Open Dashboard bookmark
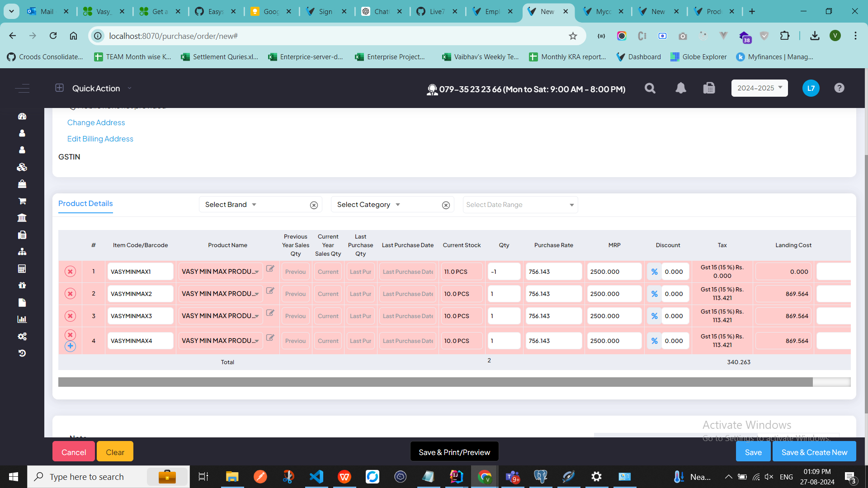Image resolution: width=868 pixels, height=488 pixels. (639, 57)
